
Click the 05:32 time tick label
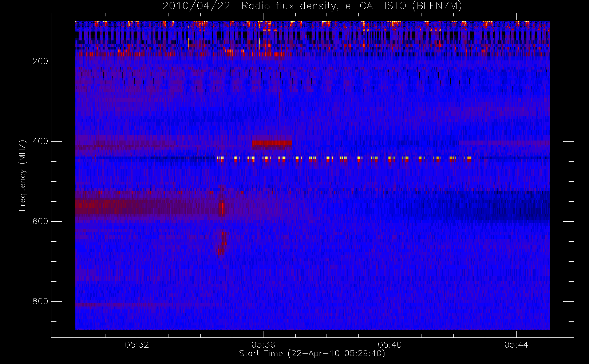137,345
